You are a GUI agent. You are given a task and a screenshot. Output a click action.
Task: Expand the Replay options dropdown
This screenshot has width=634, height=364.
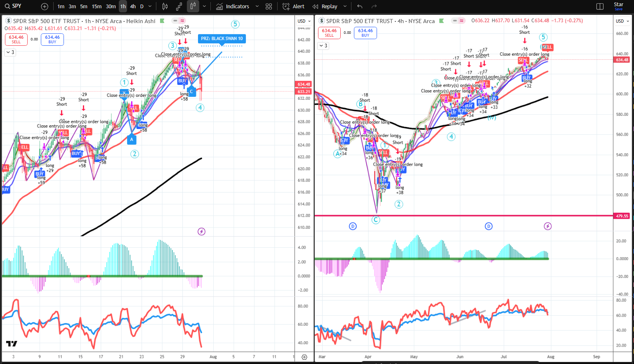click(x=345, y=7)
